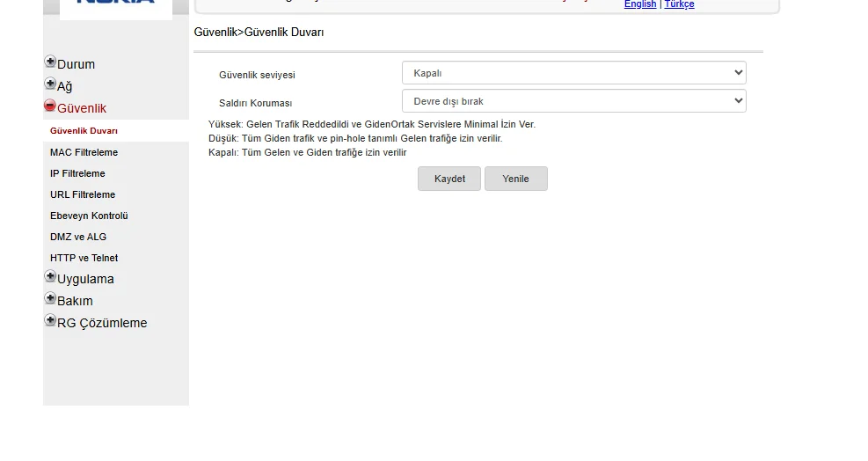Go to URL Filtreleme
This screenshot has height=461, width=868.
click(x=83, y=194)
